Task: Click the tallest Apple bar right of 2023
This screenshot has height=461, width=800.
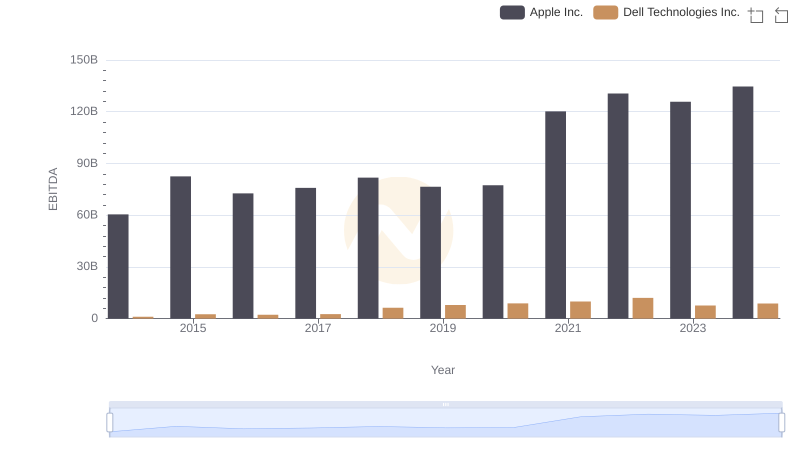Action: click(743, 202)
